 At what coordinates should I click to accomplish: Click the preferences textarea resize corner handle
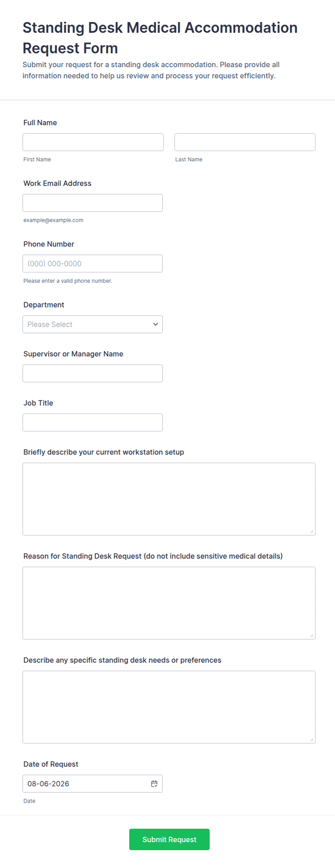pyautogui.click(x=312, y=740)
